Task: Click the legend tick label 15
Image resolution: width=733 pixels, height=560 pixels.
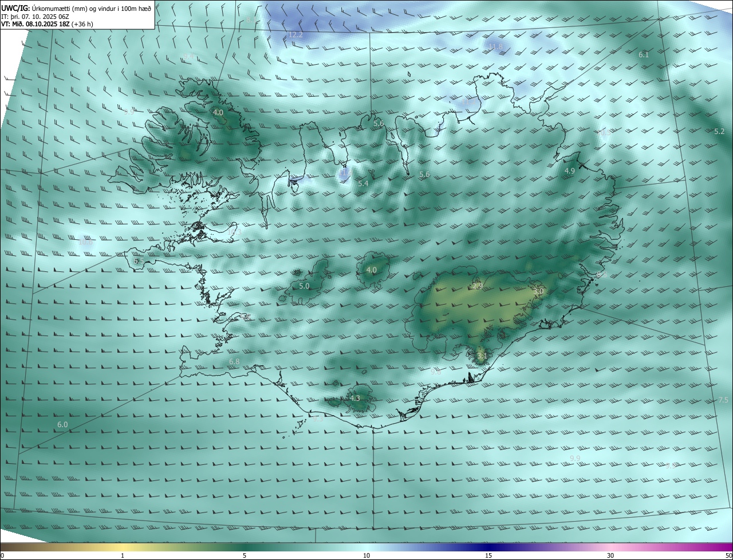Action: click(x=488, y=555)
